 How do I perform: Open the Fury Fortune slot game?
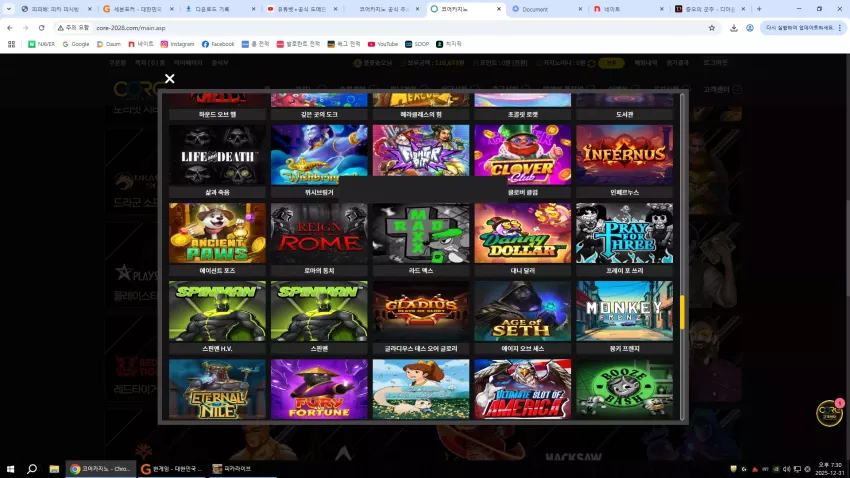pyautogui.click(x=319, y=389)
